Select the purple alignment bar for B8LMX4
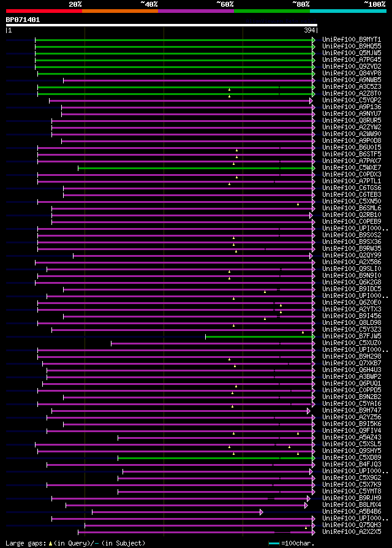 point(186,505)
